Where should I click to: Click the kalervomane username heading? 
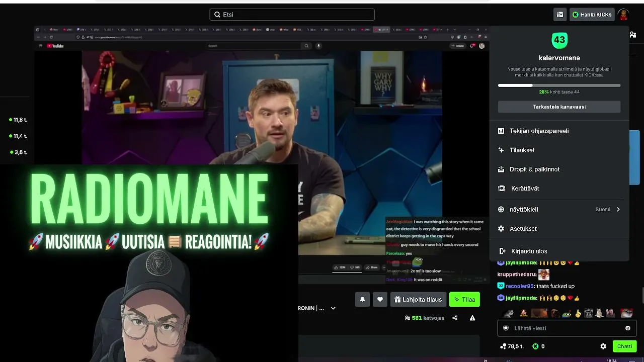[x=559, y=58]
